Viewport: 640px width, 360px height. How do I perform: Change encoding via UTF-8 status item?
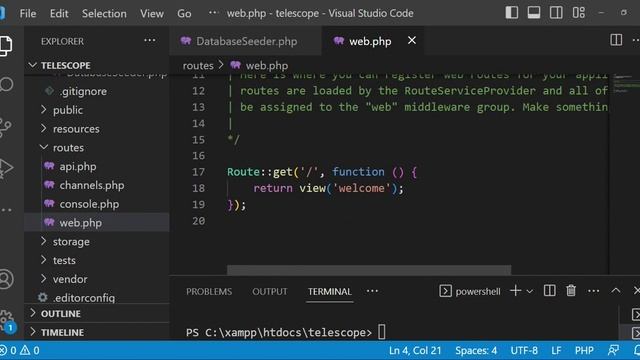point(524,350)
